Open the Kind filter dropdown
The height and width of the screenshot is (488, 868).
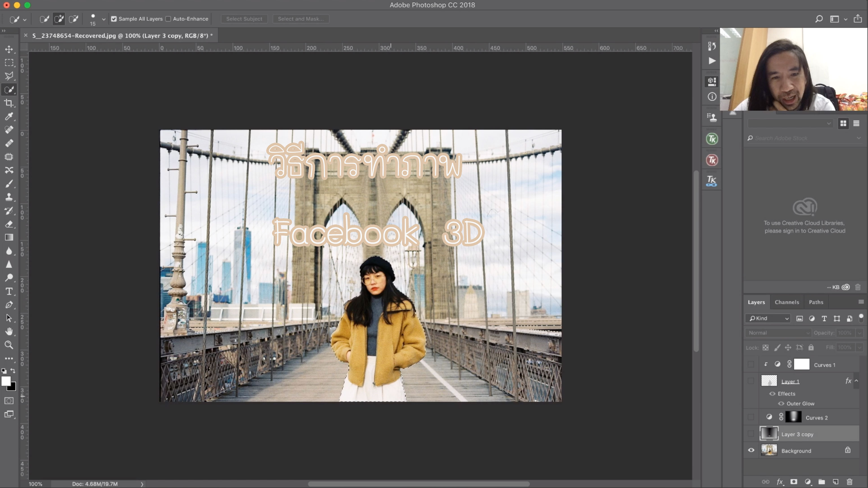768,318
